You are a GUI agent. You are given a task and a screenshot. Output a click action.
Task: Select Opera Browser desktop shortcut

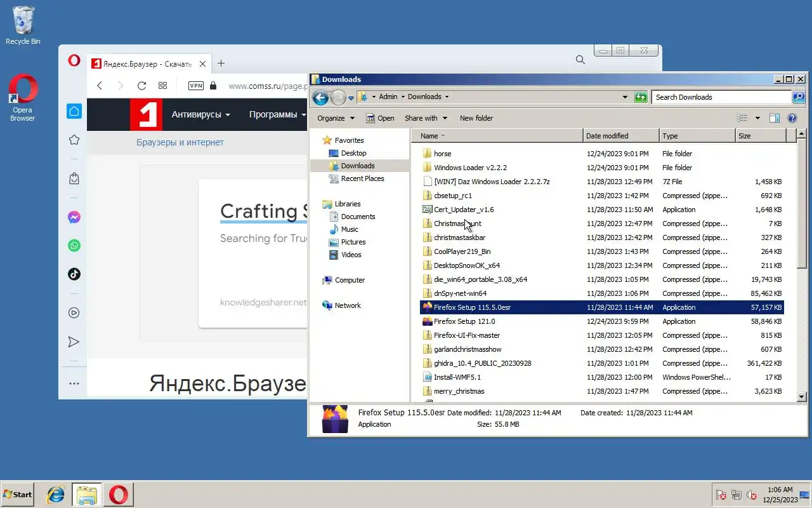tap(23, 98)
